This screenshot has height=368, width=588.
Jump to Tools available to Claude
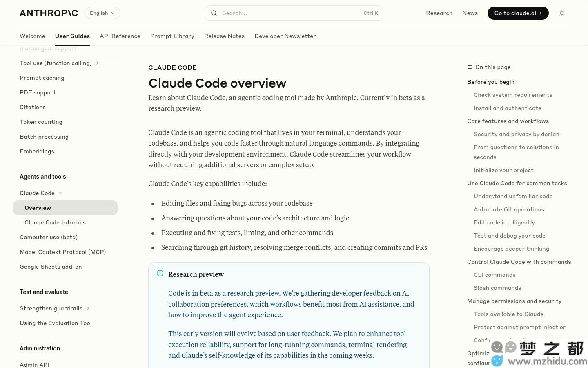tap(508, 314)
